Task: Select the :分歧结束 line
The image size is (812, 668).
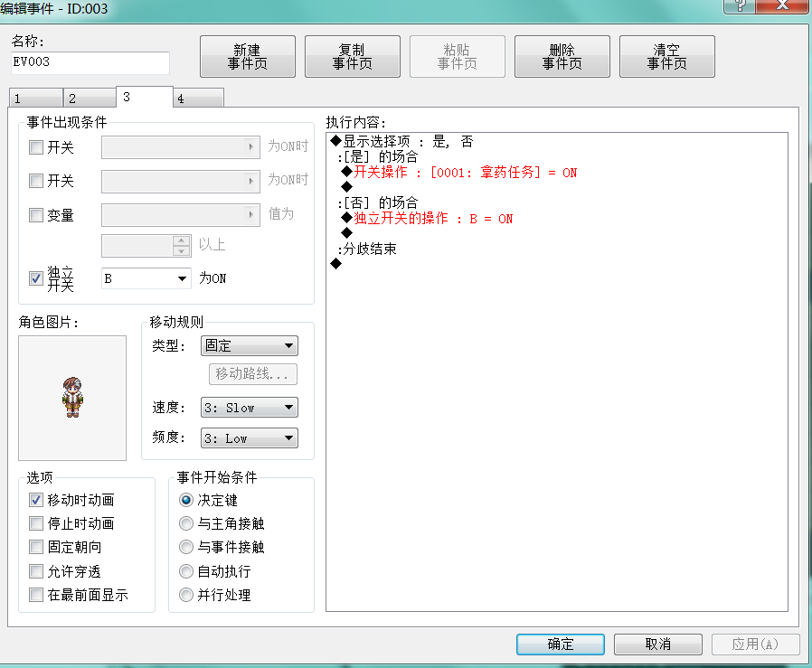Action: 366,249
